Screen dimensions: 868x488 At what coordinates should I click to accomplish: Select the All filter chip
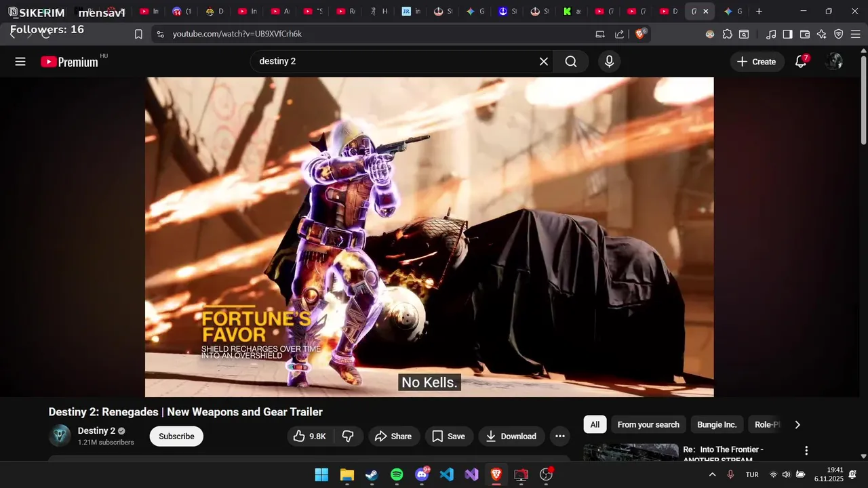click(595, 425)
